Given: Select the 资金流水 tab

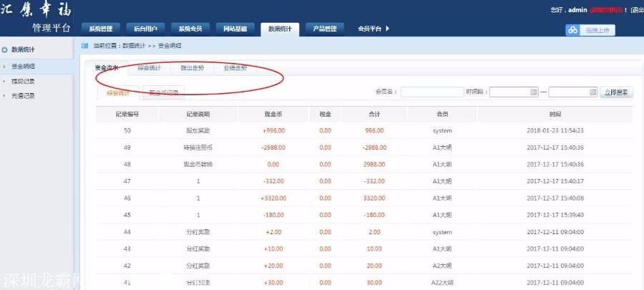Looking at the screenshot, I should (107, 68).
